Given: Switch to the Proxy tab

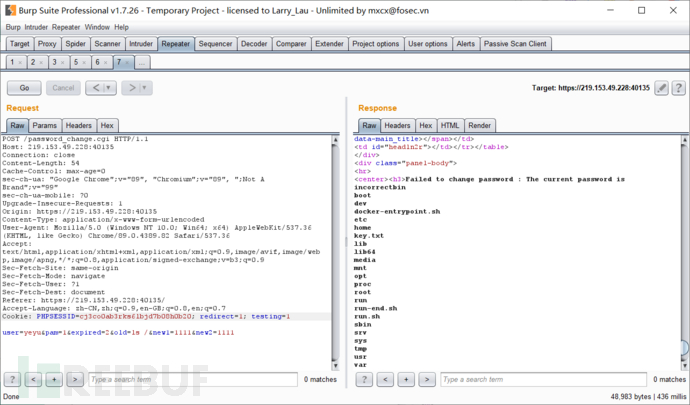Looking at the screenshot, I should (47, 44).
